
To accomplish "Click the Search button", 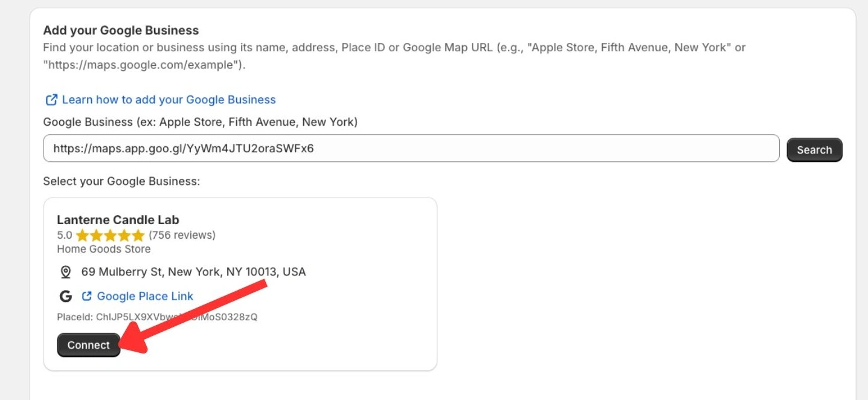I will [814, 150].
